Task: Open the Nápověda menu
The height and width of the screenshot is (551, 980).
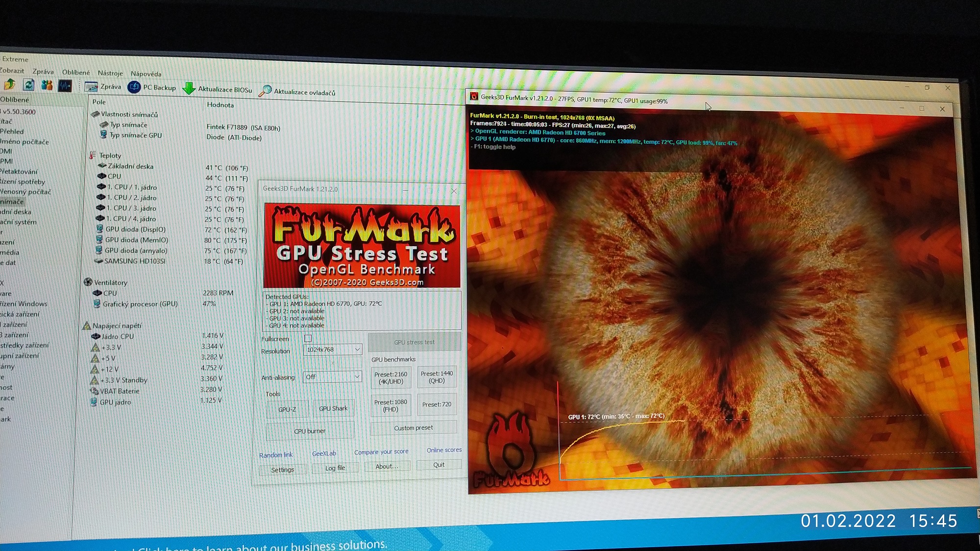Action: 146,74
